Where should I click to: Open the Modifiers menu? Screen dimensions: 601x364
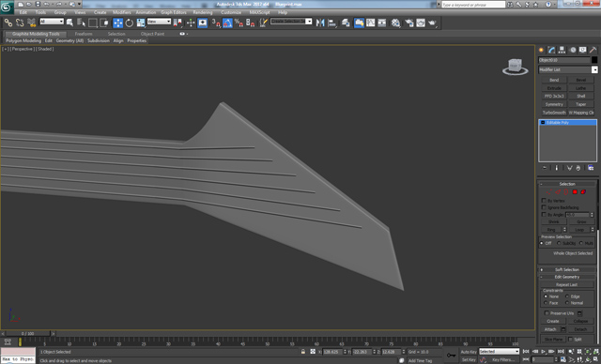122,12
